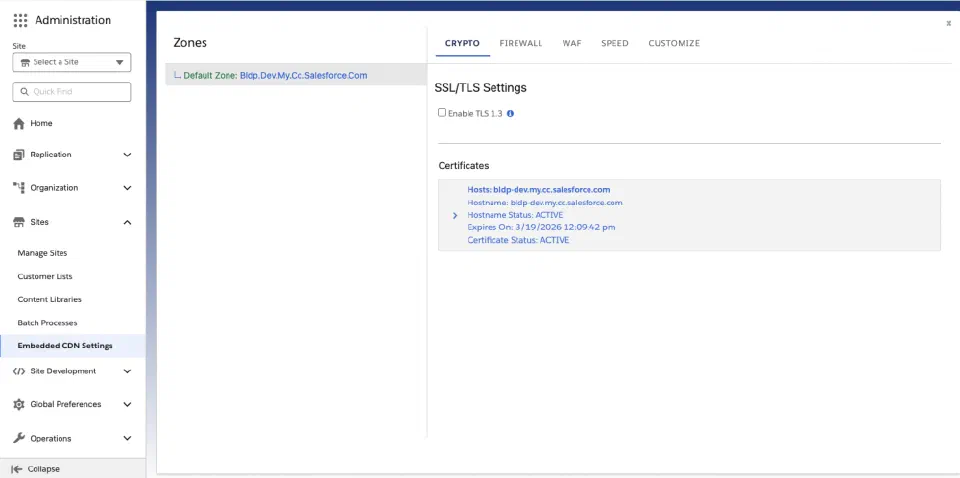Click the Hosts bldp-dev.my.cc.salesforce.com link
The image size is (960, 478).
(x=539, y=190)
